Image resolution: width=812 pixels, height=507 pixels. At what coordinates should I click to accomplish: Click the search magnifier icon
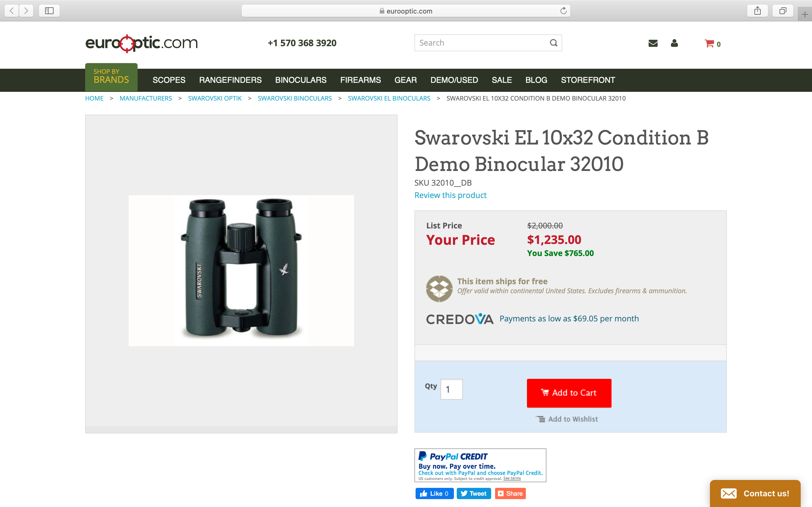[553, 43]
